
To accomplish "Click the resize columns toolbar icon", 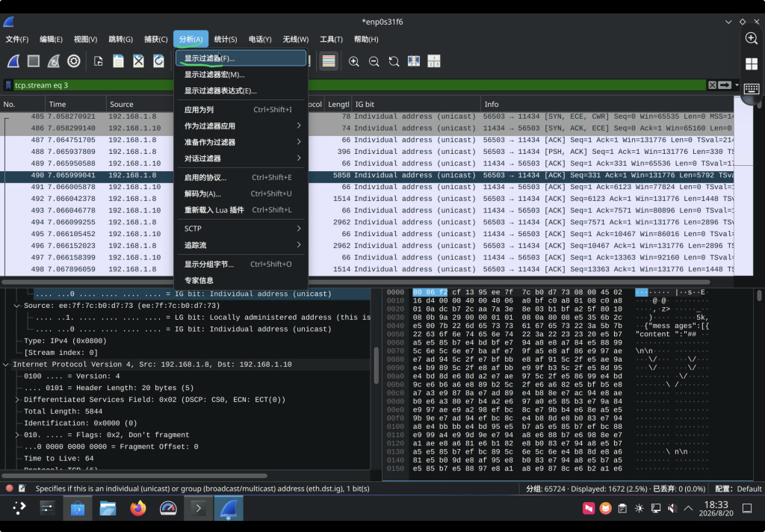I will click(414, 61).
